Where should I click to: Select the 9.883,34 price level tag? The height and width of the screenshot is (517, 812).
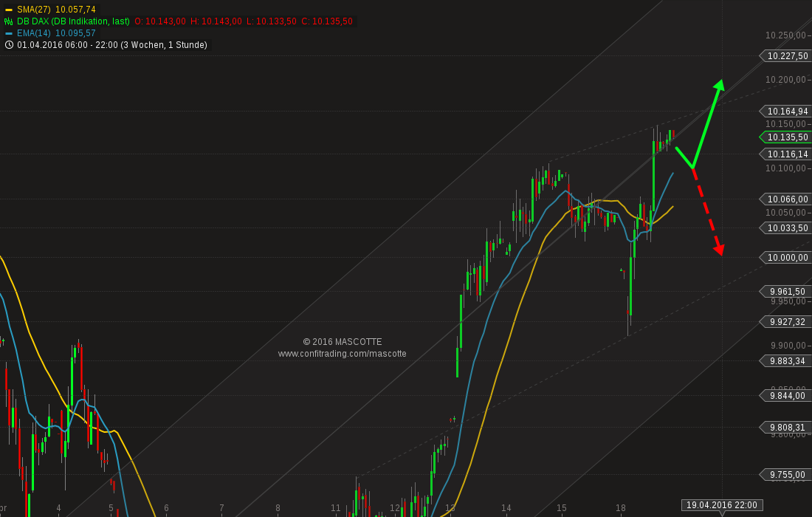(785, 361)
